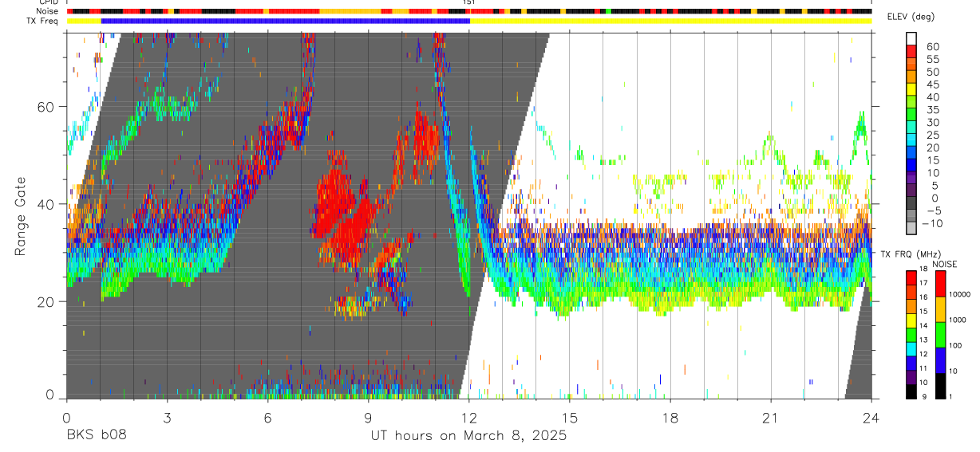
Task: Click the blue ELEV swatch between 10 and 15
Action: pos(911,165)
